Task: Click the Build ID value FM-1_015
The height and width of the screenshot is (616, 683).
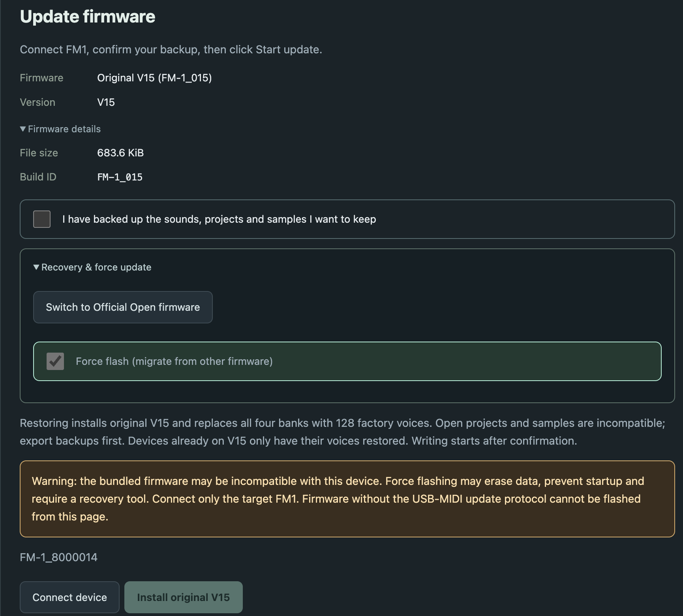Action: point(120,177)
